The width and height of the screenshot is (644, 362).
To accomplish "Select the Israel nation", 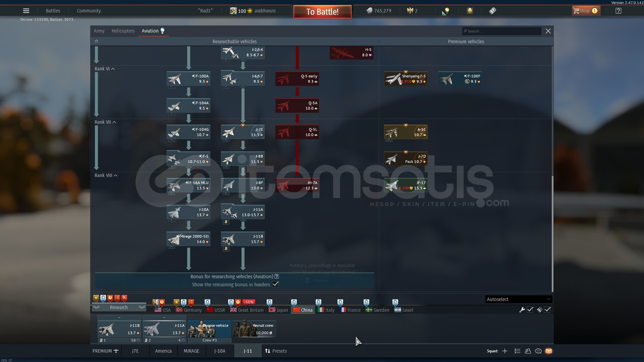I will (404, 310).
